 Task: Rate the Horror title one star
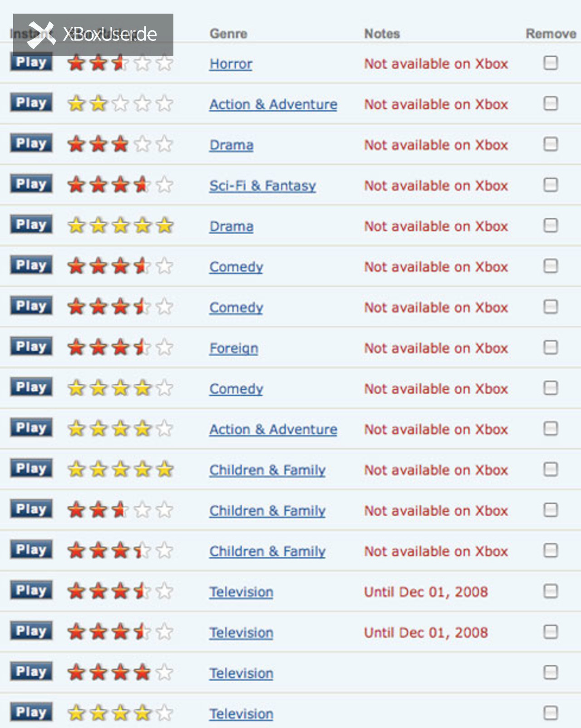coord(76,63)
